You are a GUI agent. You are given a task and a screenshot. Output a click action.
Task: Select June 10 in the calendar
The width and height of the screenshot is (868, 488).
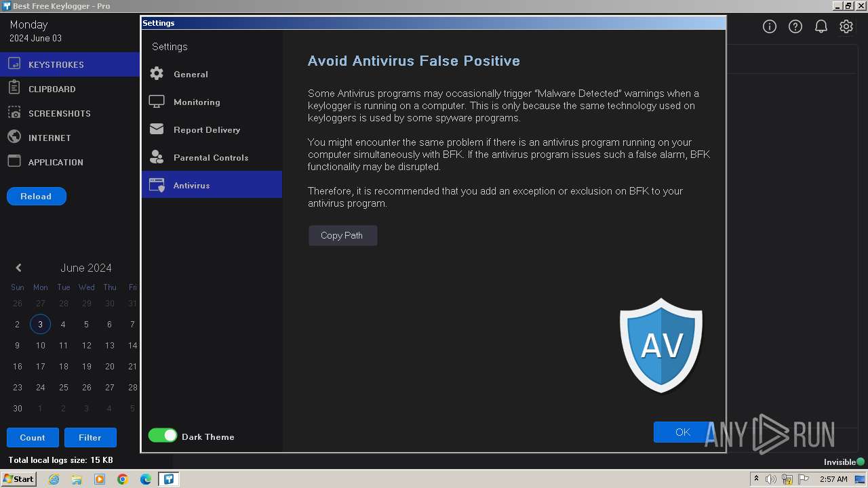point(40,345)
